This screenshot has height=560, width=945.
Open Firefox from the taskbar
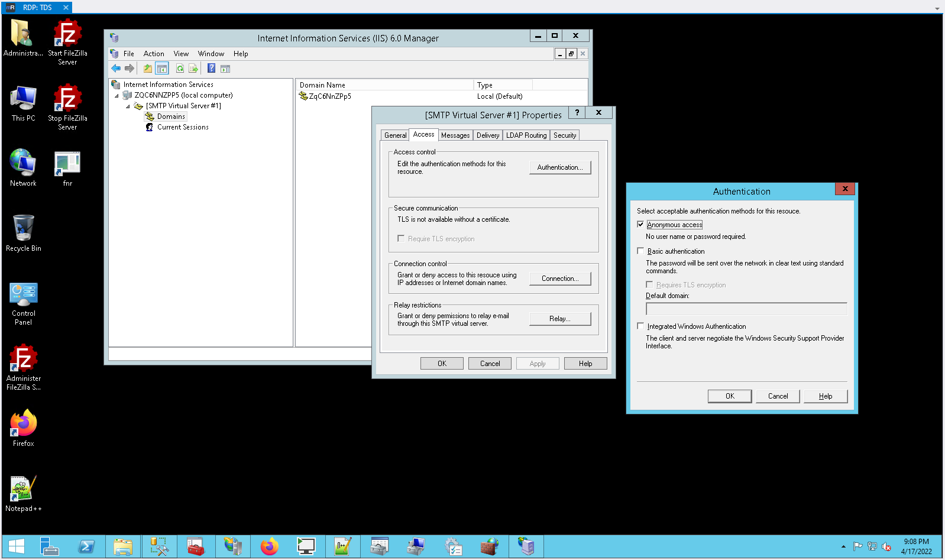coord(270,546)
